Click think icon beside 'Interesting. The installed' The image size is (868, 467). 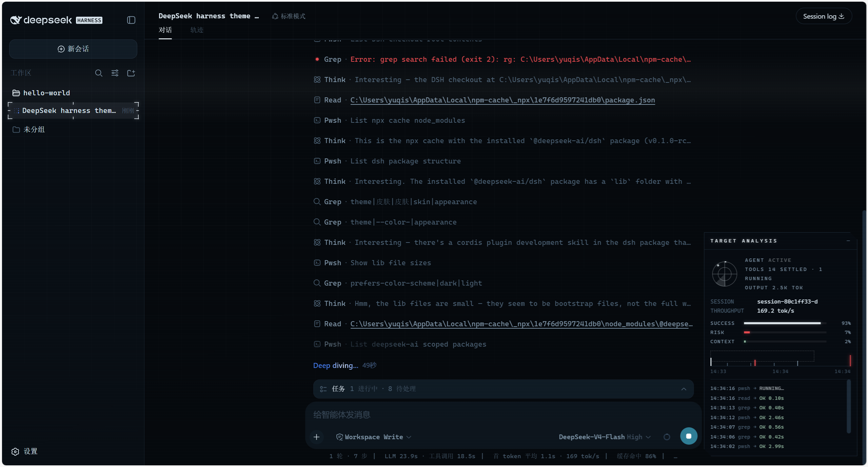coord(317,181)
